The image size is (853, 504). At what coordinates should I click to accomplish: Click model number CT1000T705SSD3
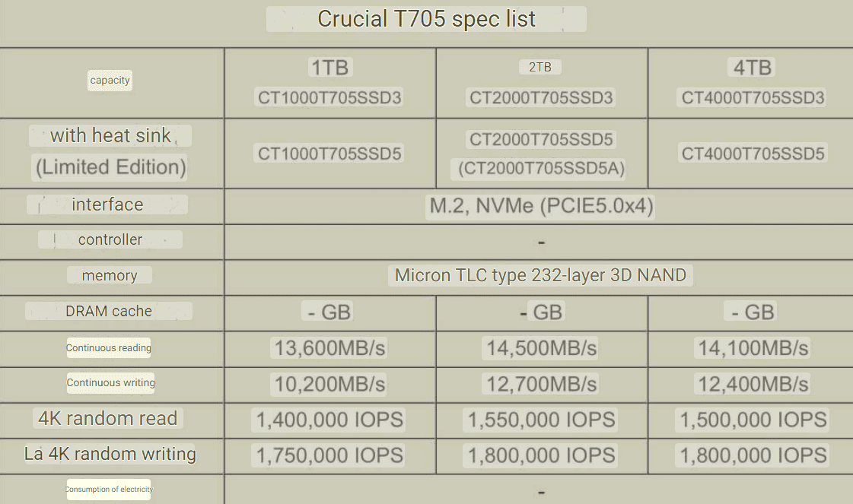(329, 97)
